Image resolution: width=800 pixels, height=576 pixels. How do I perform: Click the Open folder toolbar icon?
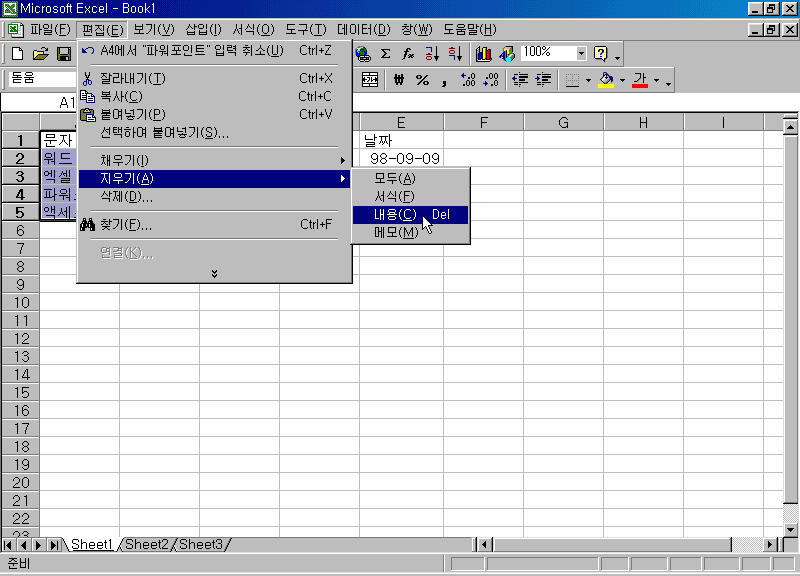[40, 54]
